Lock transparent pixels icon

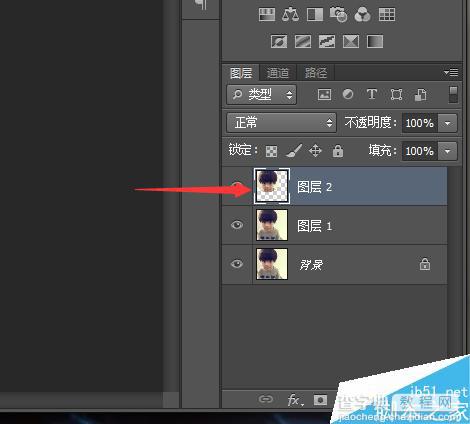pos(271,151)
